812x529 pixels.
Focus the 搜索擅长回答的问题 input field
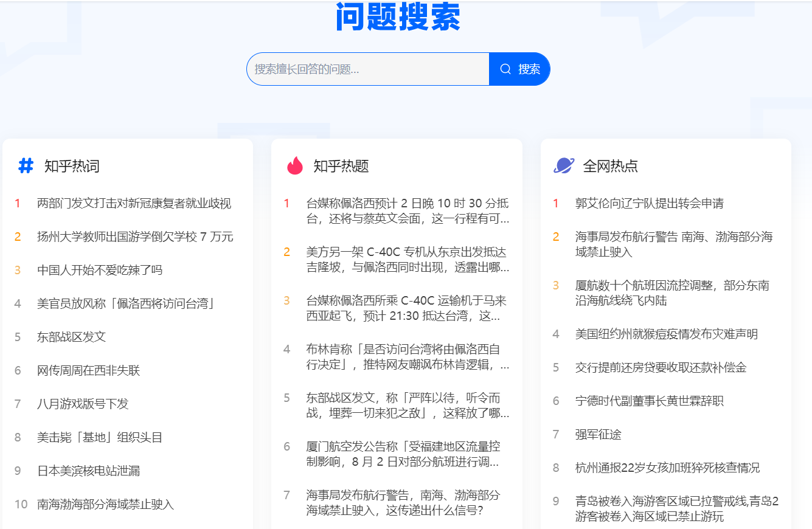click(368, 69)
